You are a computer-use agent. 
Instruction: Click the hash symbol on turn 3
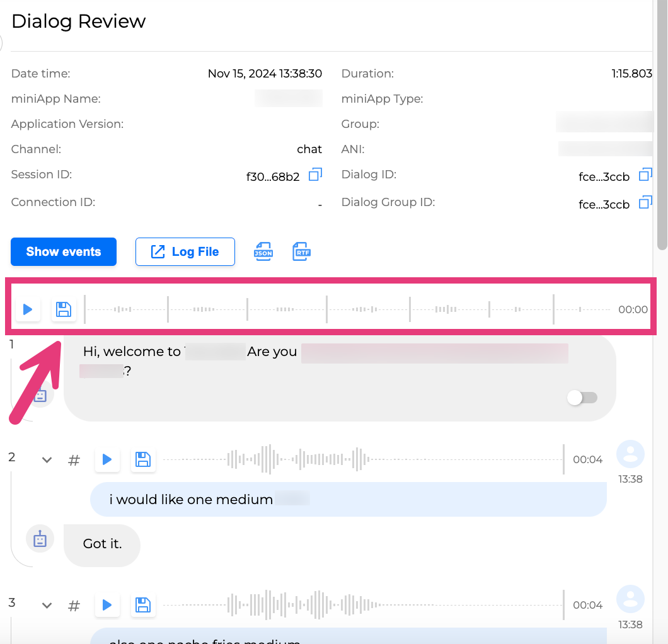coord(74,606)
